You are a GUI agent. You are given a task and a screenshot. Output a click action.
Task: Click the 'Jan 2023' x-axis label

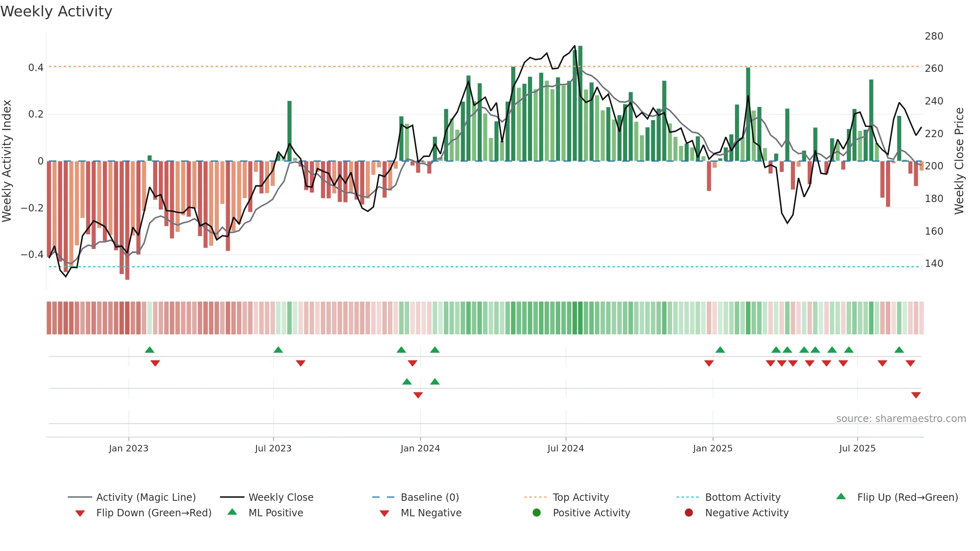click(129, 448)
